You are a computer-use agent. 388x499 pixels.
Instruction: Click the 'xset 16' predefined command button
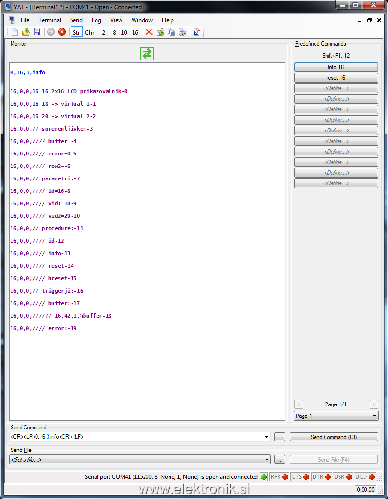point(336,78)
